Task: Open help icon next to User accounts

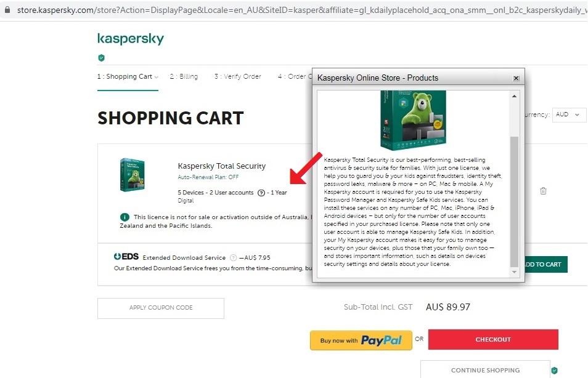Action: (261, 193)
